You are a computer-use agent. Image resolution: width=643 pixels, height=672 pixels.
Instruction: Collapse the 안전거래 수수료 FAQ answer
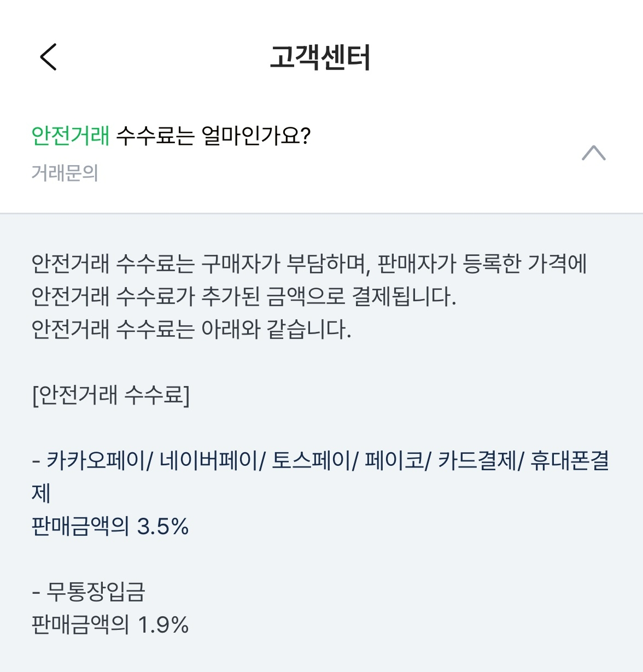point(594,153)
